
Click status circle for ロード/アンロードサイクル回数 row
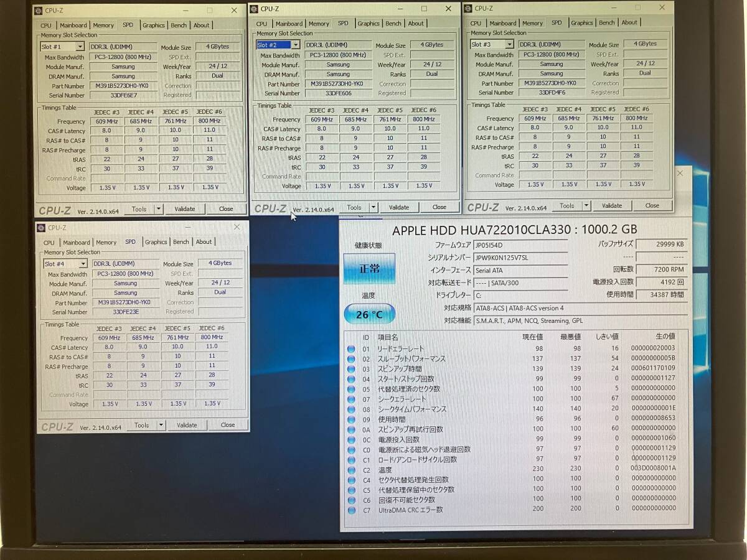click(x=352, y=459)
